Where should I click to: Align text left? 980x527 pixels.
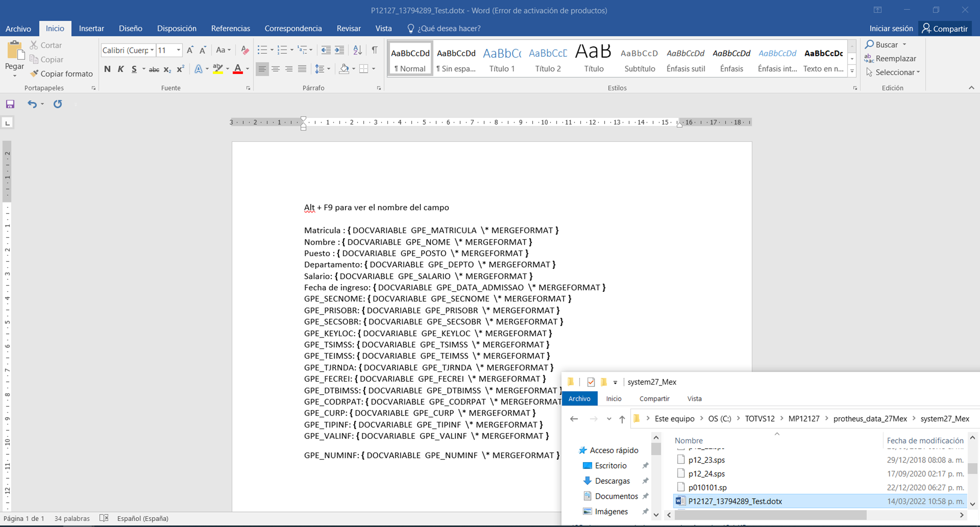[262, 69]
